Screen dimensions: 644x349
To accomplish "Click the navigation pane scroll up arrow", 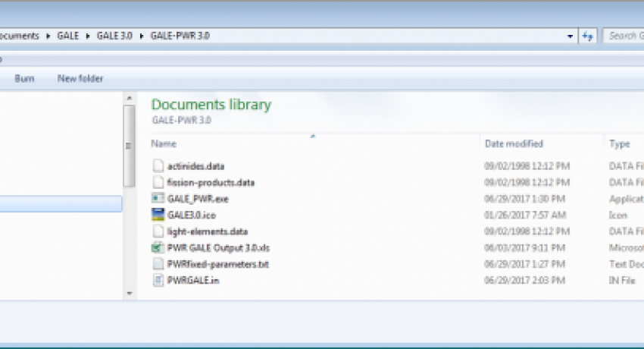I will 130,98.
